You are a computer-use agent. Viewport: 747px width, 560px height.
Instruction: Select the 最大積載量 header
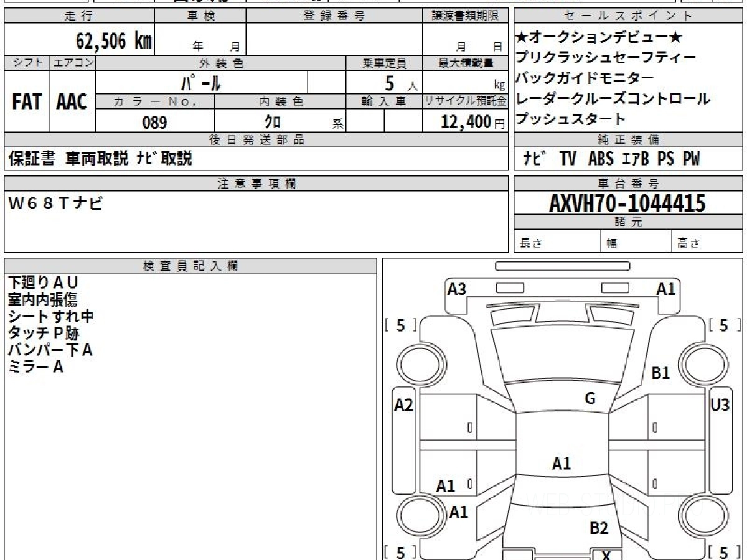click(x=466, y=63)
